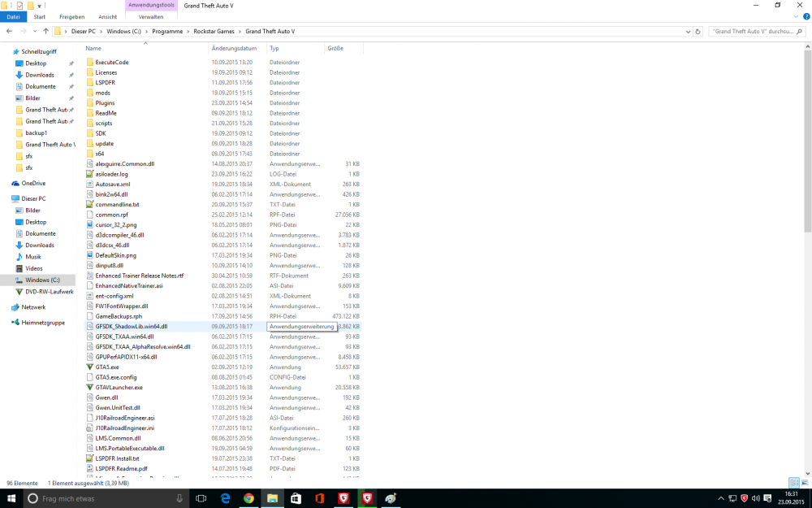Switch to details view layout icon
Screen dimensions: 812x508
[x=794, y=483]
